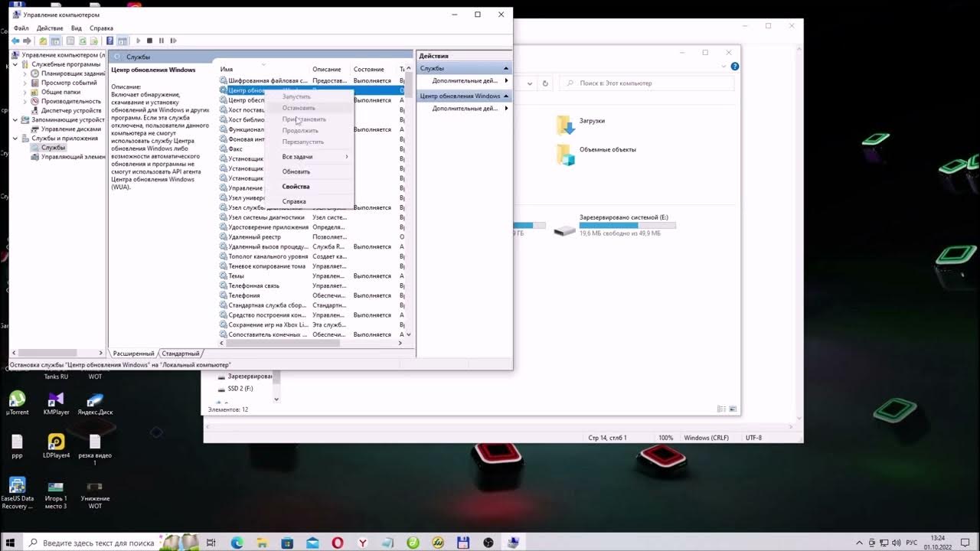
Task: Open the Действие menu
Action: point(50,28)
